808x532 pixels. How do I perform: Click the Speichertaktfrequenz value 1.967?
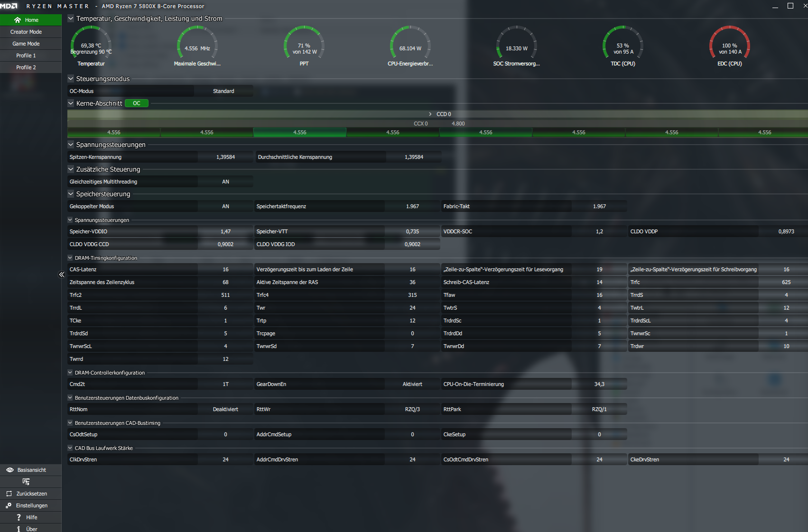[412, 206]
